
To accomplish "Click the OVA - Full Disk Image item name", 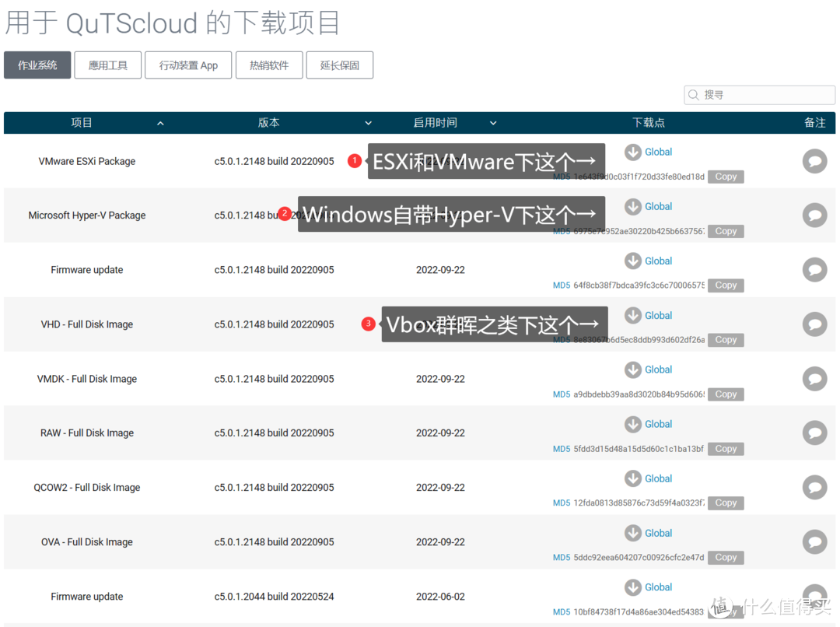I will click(x=87, y=542).
